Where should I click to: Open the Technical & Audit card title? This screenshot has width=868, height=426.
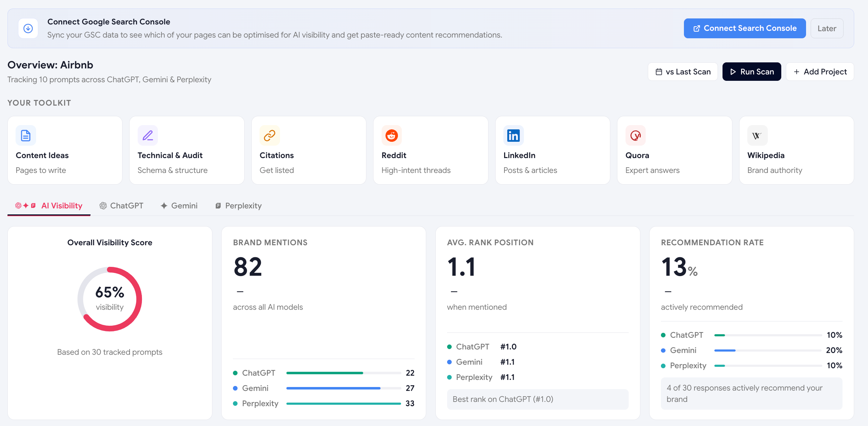170,156
